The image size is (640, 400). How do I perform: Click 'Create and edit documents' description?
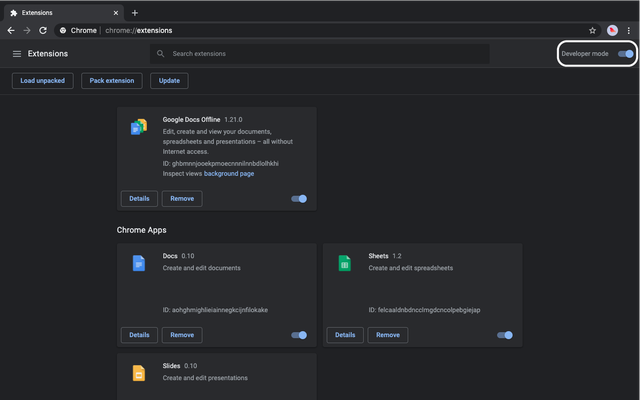coord(201,268)
